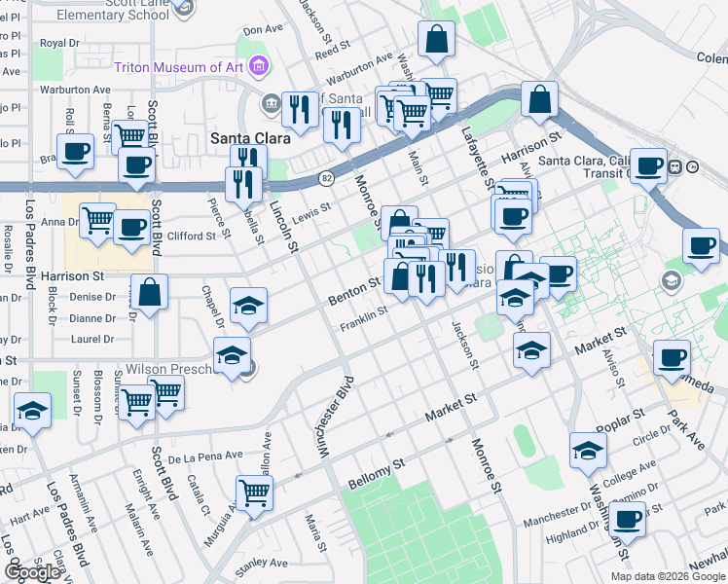The height and width of the screenshot is (584, 728).
Task: Click the Santa Clara city label
Action: pyautogui.click(x=251, y=138)
